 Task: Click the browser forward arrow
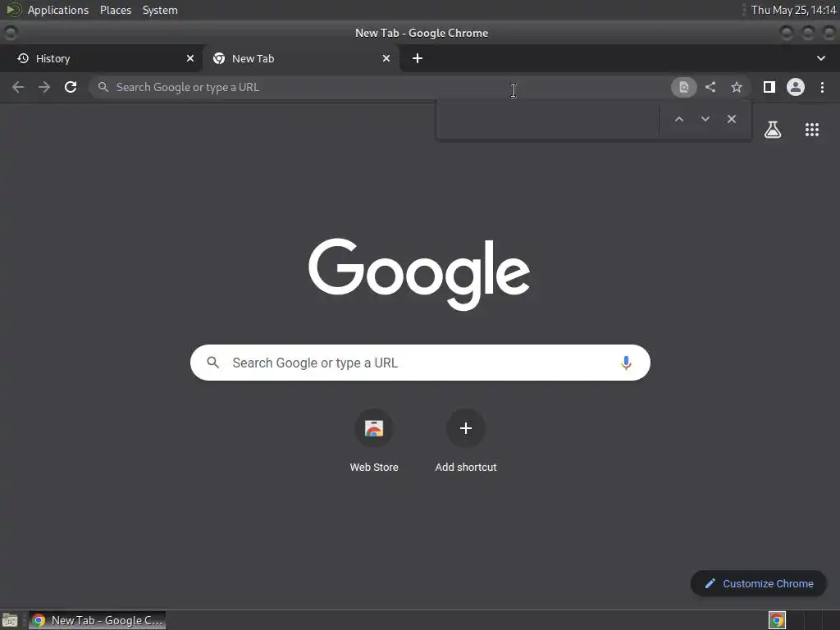click(x=44, y=87)
